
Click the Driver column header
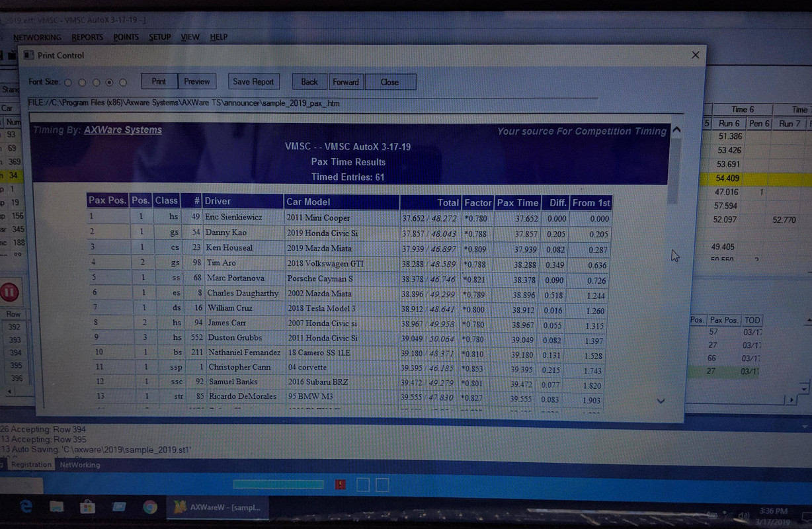click(243, 201)
